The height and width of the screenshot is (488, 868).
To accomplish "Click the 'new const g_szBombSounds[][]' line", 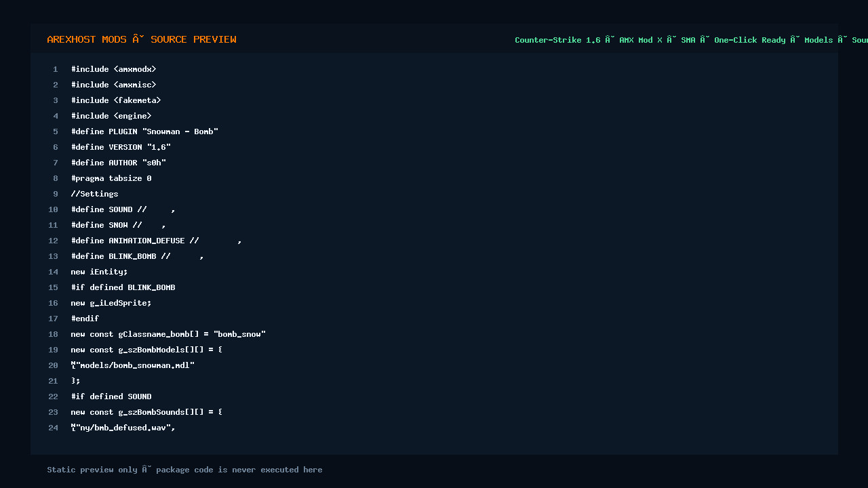I will 146,412.
